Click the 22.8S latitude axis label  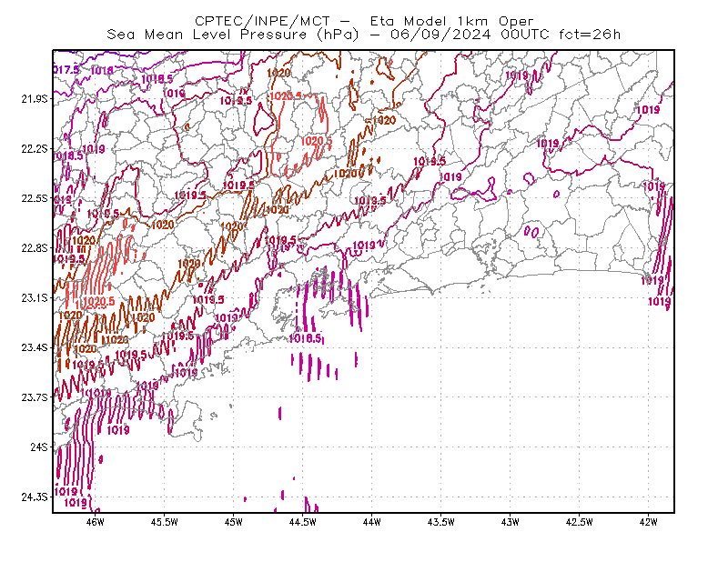(x=35, y=248)
